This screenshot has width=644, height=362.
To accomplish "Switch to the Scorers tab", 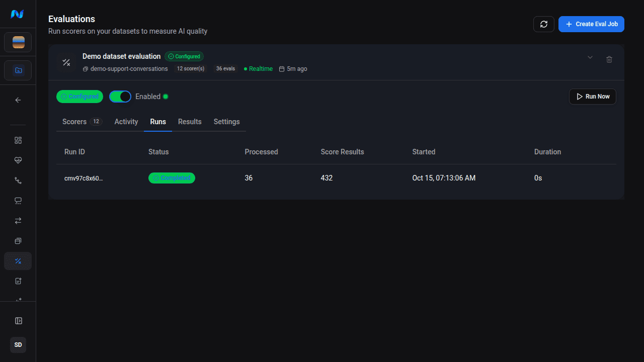I will (x=83, y=122).
